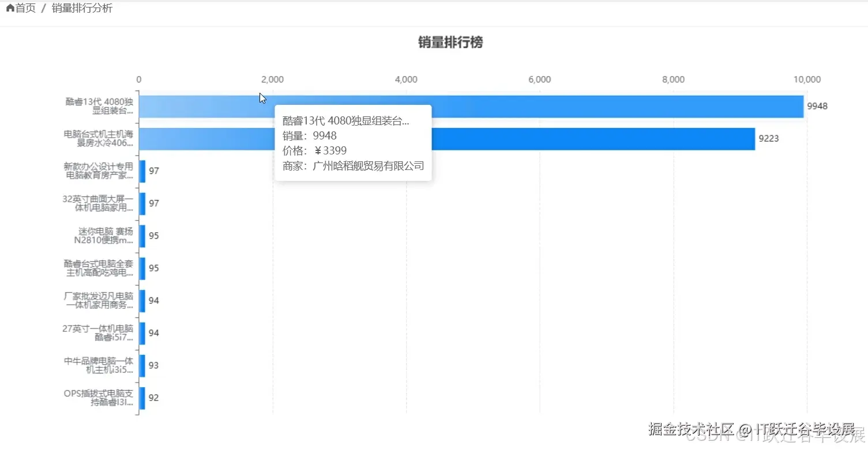Select the 27英寸一体机电脑 bar showing 94
The height and width of the screenshot is (450, 868).
coord(142,333)
